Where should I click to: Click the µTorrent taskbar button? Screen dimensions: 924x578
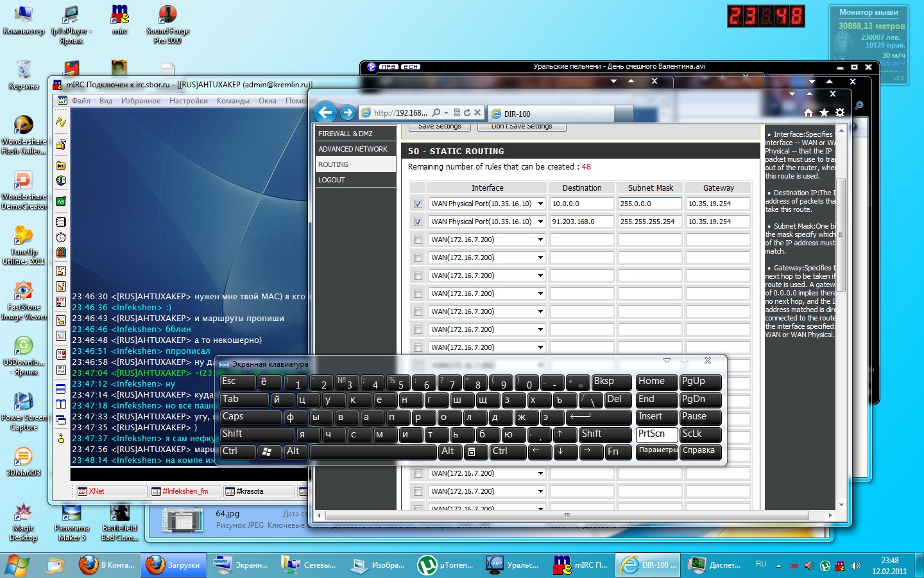pyautogui.click(x=445, y=565)
